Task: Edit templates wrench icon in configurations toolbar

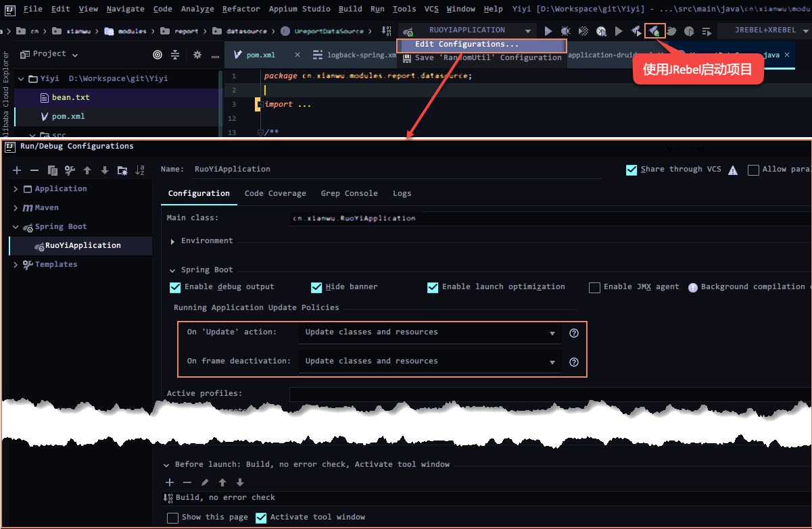Action: 70,170
